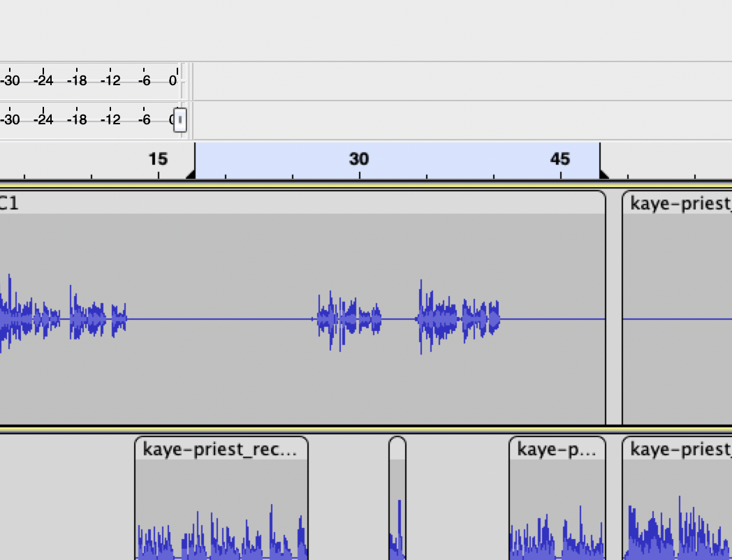Viewport: 732px width, 560px height.
Task: Click the 45 second mark on the ruler
Action: pos(560,159)
